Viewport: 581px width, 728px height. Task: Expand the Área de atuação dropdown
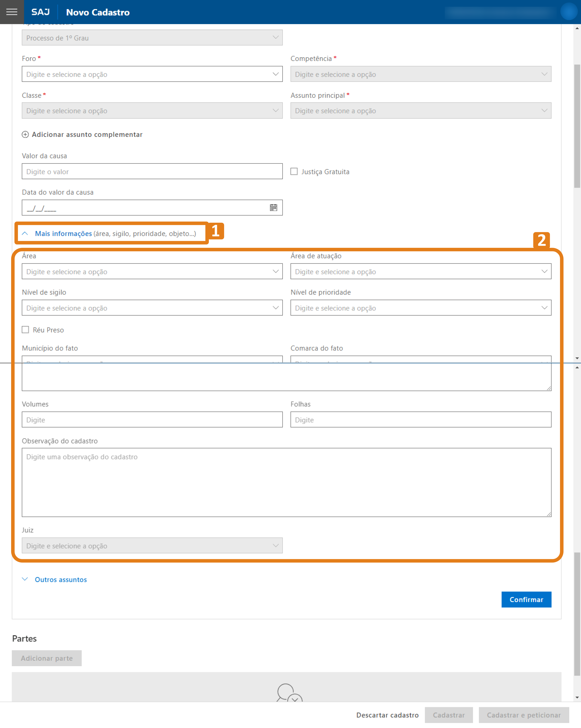tap(420, 271)
